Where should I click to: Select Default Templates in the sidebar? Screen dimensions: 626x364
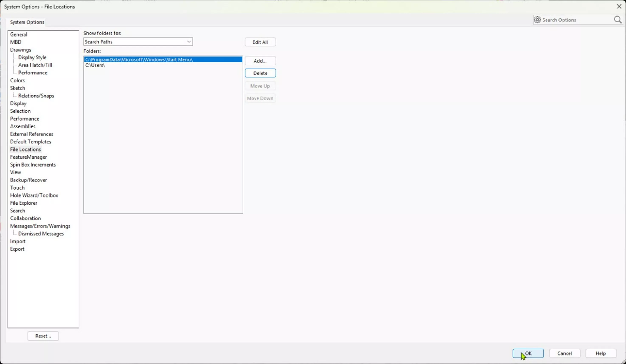tap(31, 142)
